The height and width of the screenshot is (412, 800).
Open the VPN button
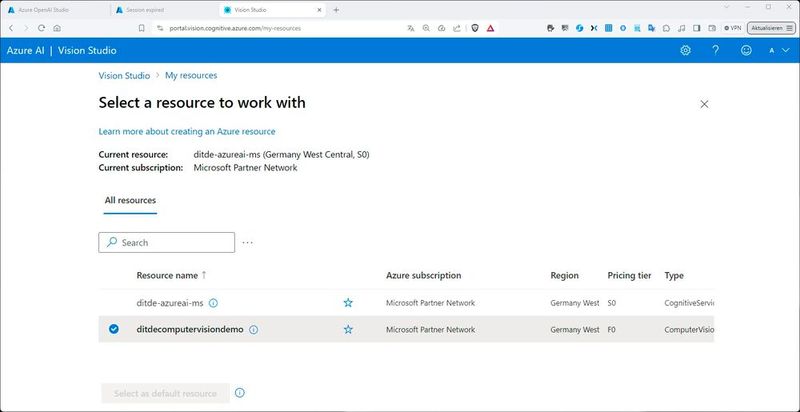click(733, 29)
